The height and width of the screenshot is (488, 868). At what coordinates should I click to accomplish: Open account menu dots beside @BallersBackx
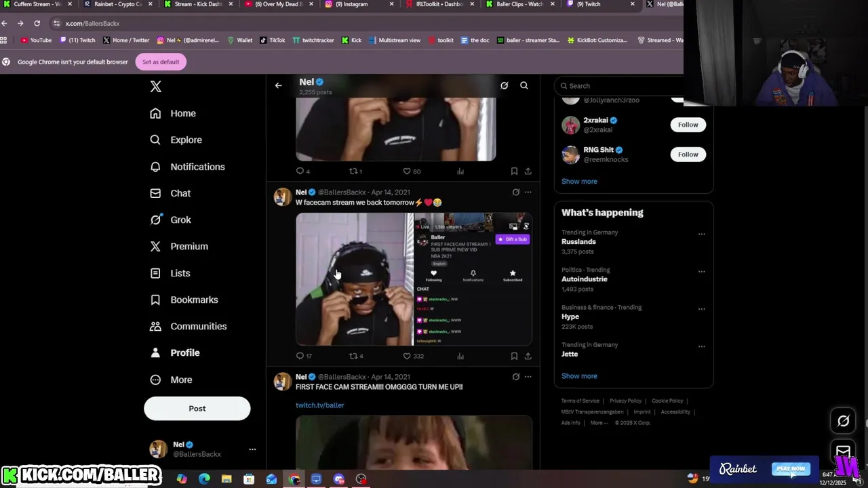[x=252, y=449]
